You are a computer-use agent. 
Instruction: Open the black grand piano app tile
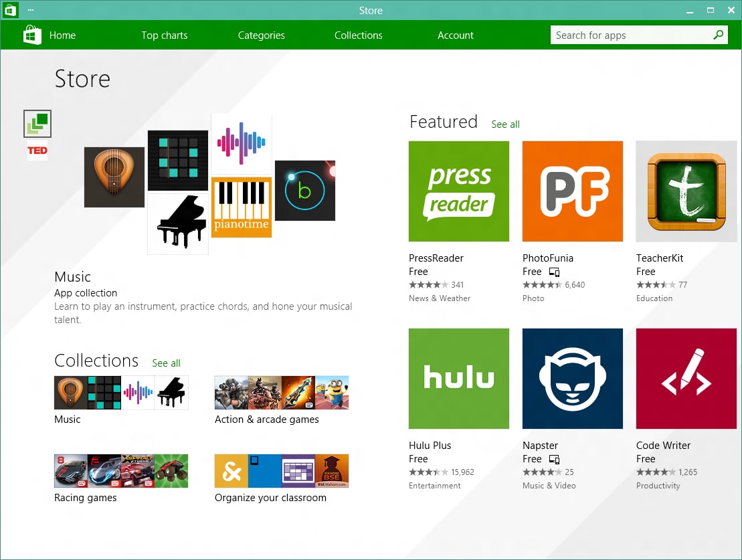coord(178,224)
